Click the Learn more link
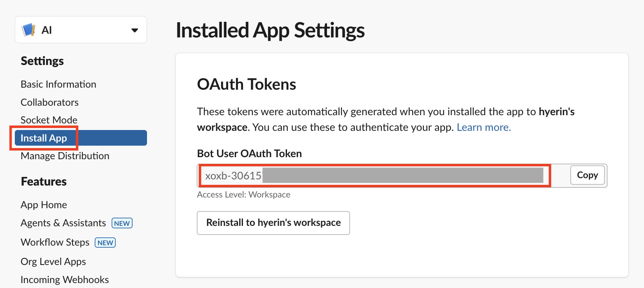 tap(483, 127)
